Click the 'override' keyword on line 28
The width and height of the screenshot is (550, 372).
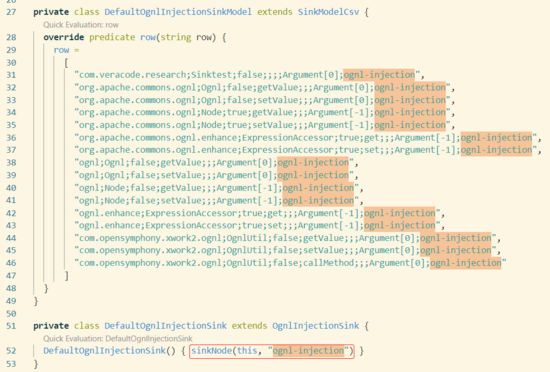click(64, 37)
